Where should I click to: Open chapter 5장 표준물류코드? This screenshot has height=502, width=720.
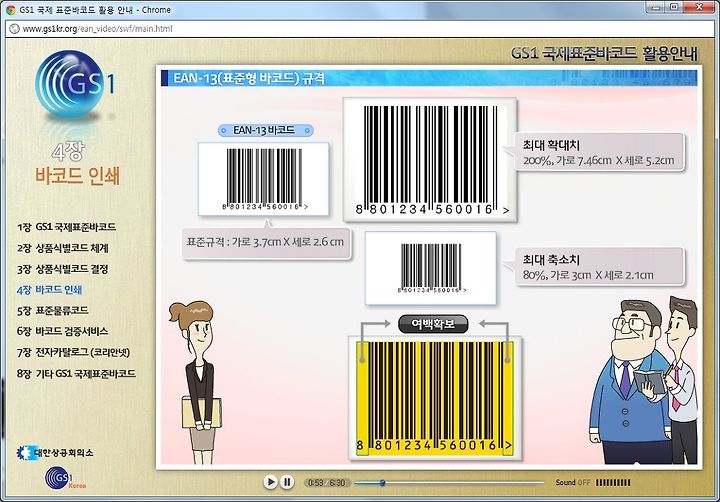(x=53, y=310)
